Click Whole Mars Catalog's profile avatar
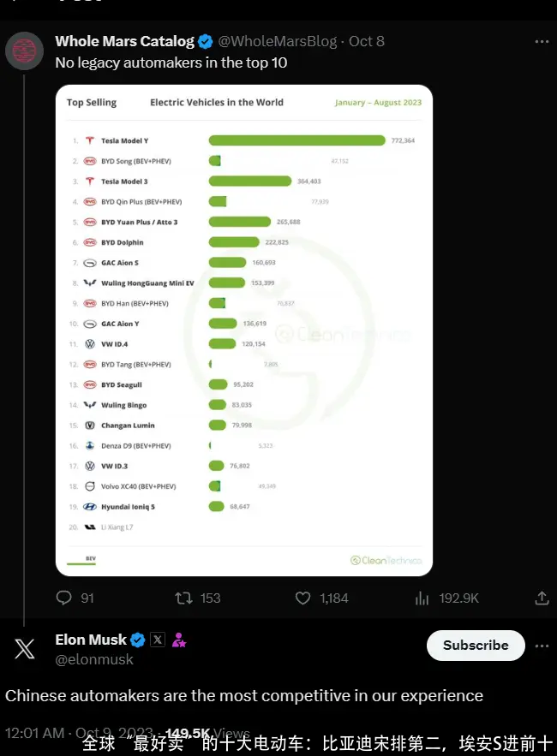Image resolution: width=557 pixels, height=756 pixels. tap(24, 51)
